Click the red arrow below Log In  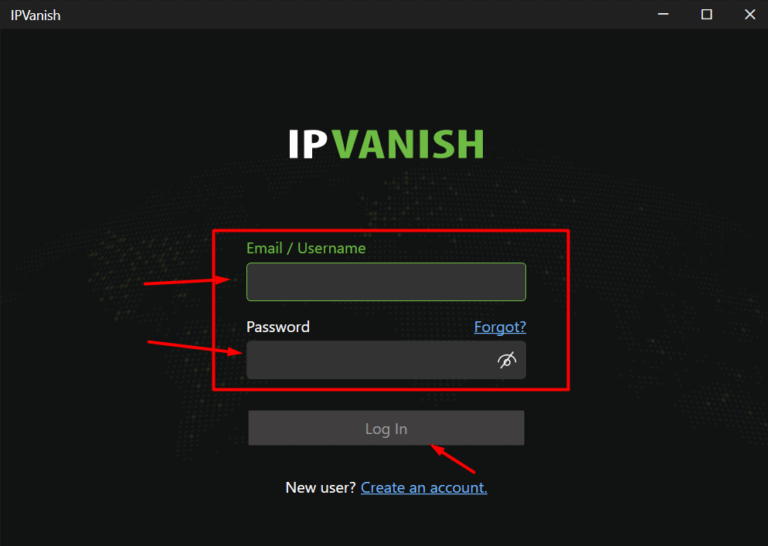click(x=453, y=459)
